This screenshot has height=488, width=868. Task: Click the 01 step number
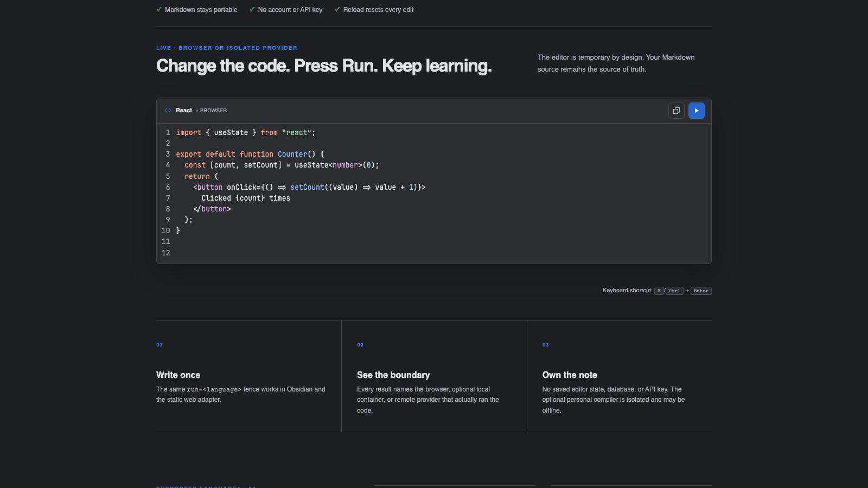point(159,345)
